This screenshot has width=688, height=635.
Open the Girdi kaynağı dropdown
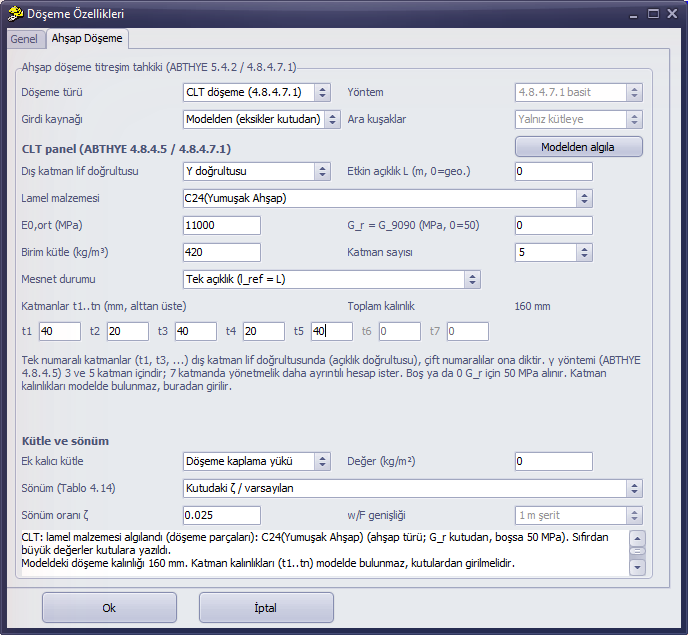tap(262, 119)
